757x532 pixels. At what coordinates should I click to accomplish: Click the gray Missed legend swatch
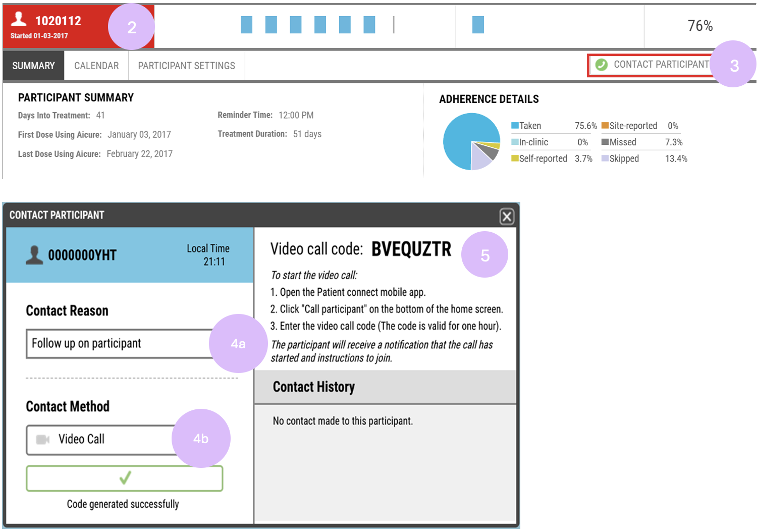pos(605,142)
